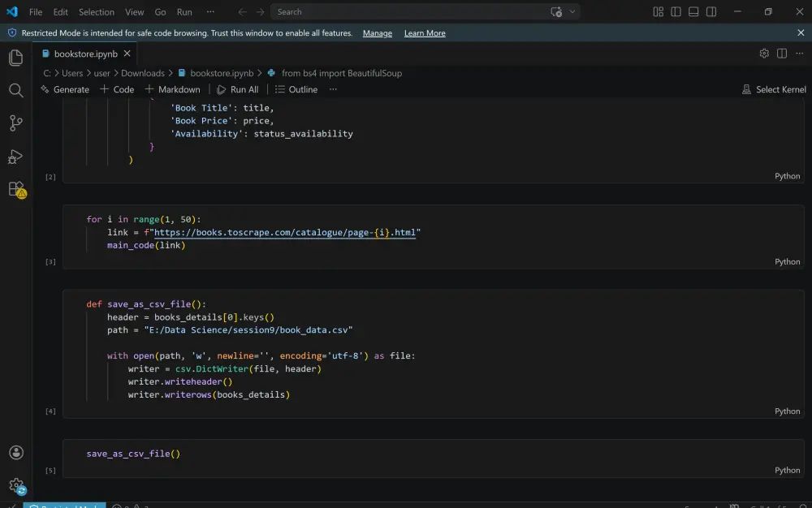Select the bookstore.ipynb tab
This screenshot has width=812, height=508.
(x=85, y=54)
